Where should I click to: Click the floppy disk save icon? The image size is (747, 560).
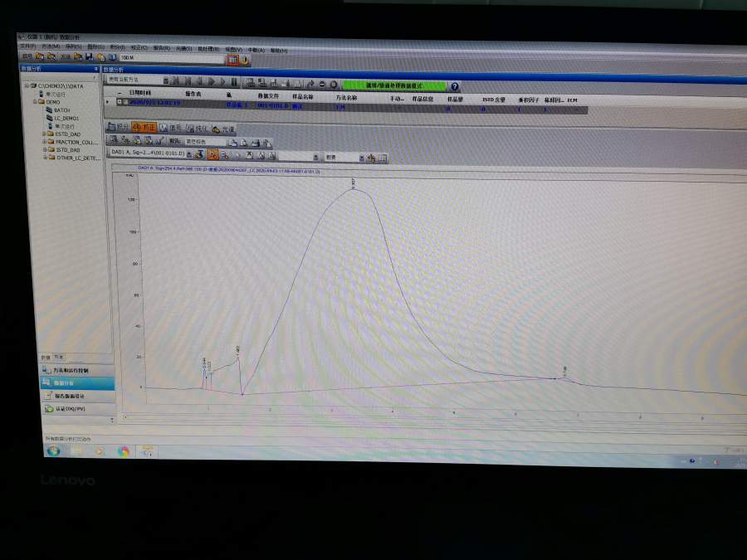tap(89, 56)
